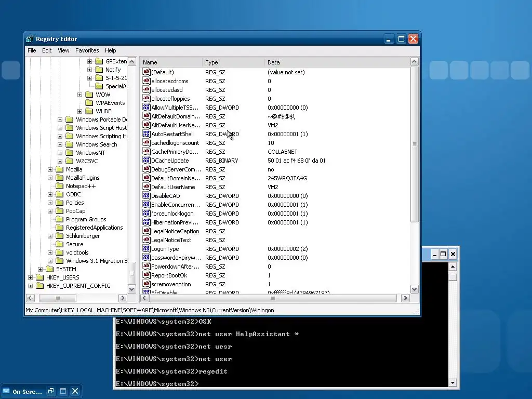This screenshot has width=532, height=399.
Task: Click the AllowMultipleTSSessions DWORD icon
Action: coord(146,107)
